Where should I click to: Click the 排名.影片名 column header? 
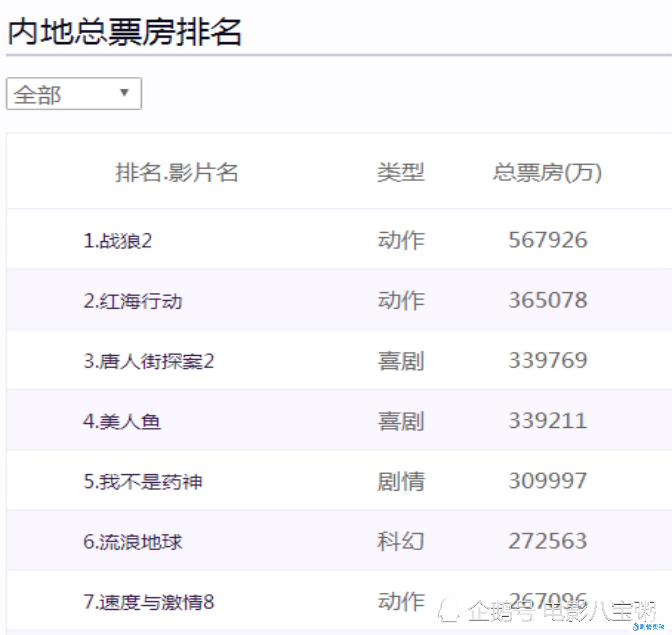[x=176, y=172]
